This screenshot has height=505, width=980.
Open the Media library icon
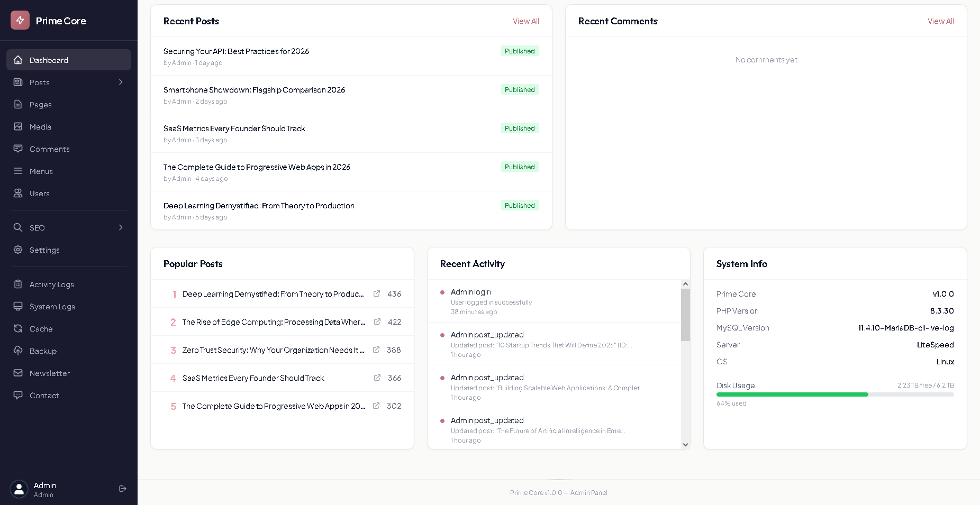[19, 127]
